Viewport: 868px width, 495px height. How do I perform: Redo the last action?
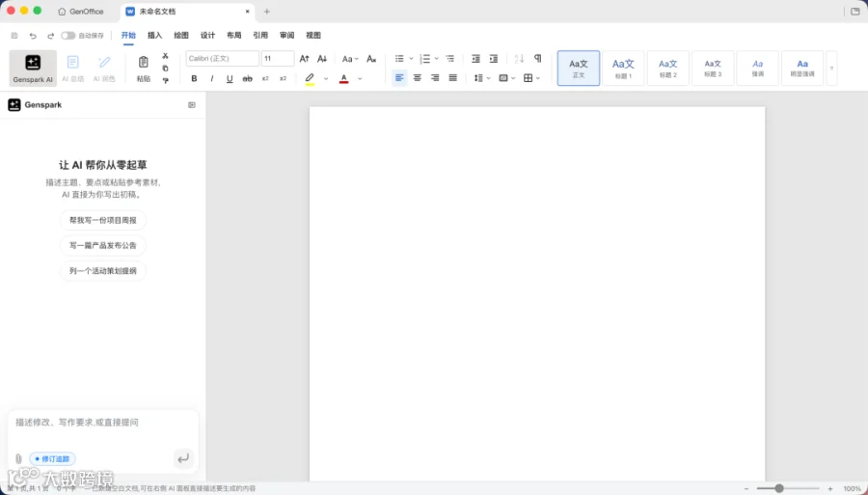pyautogui.click(x=50, y=36)
